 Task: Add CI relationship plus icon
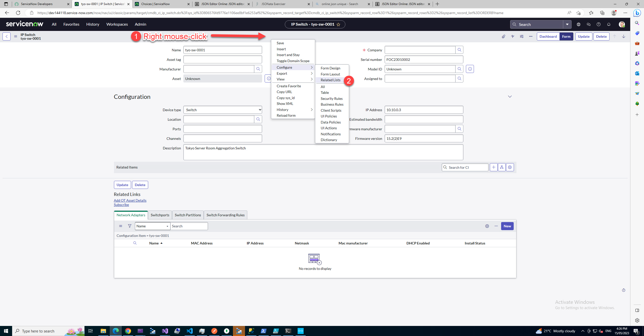[x=494, y=167]
